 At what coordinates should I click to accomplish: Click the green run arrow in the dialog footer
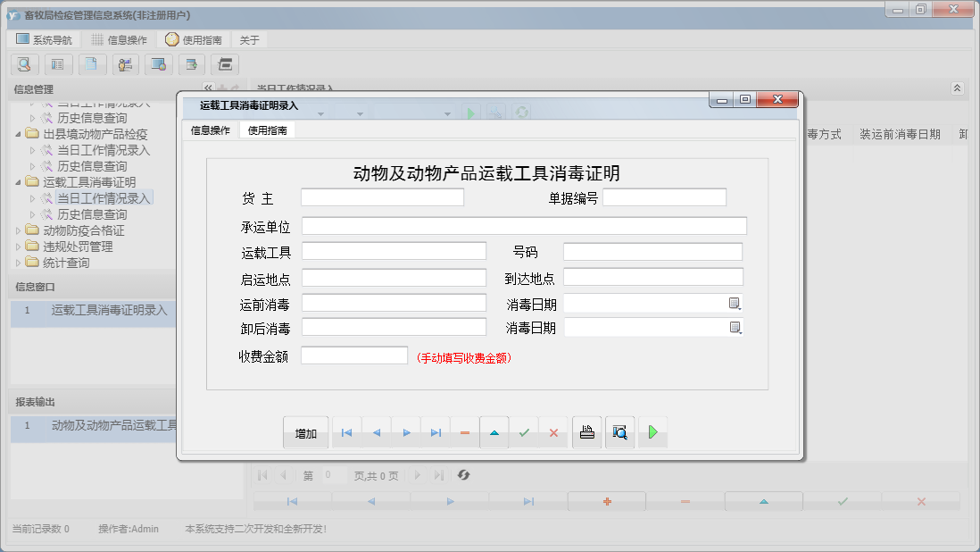tap(652, 431)
